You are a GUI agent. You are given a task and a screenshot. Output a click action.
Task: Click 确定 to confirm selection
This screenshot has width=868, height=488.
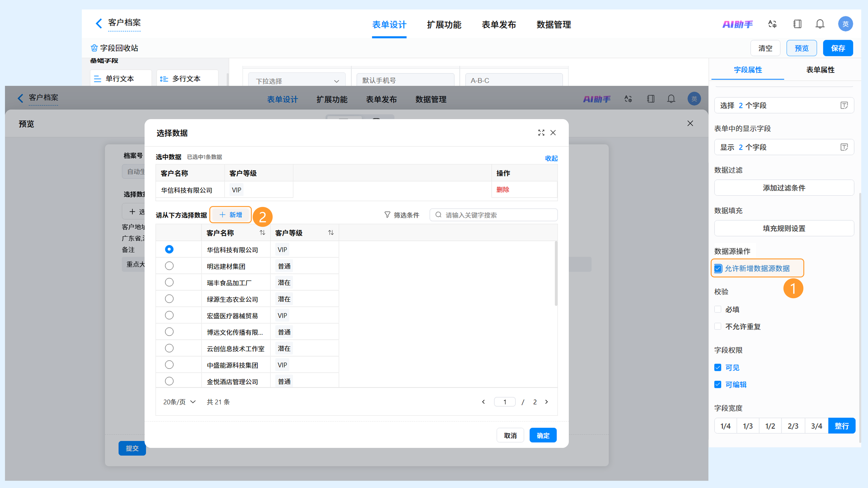pyautogui.click(x=543, y=435)
